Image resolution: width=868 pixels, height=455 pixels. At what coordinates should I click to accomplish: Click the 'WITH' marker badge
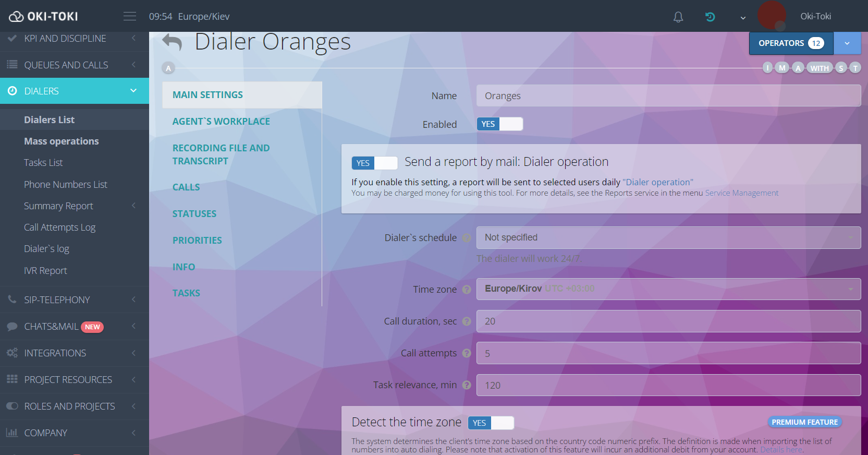pos(820,68)
